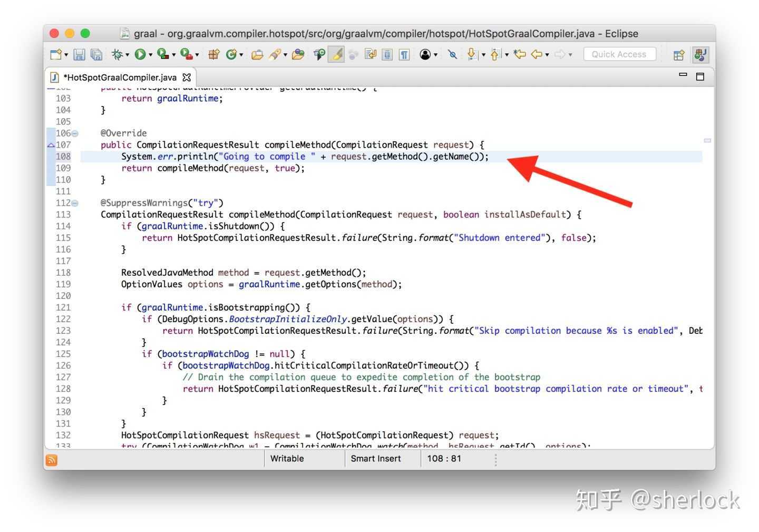The image size is (759, 532).
Task: Minimize the editor area
Action: 683,75
